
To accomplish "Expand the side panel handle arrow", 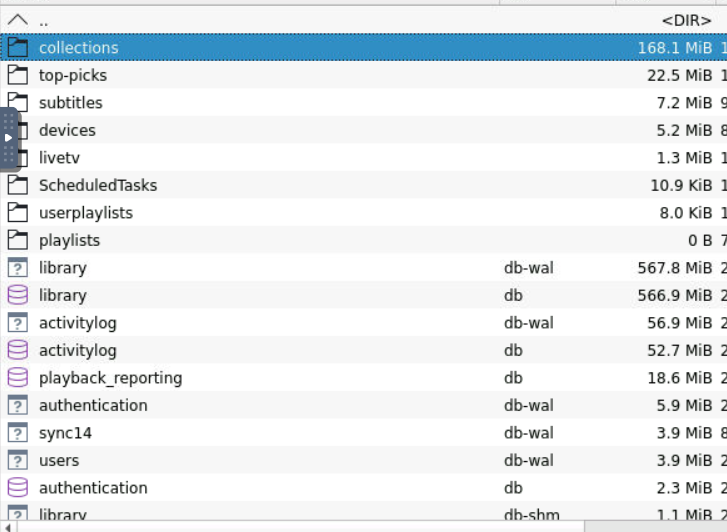I will (x=8, y=138).
